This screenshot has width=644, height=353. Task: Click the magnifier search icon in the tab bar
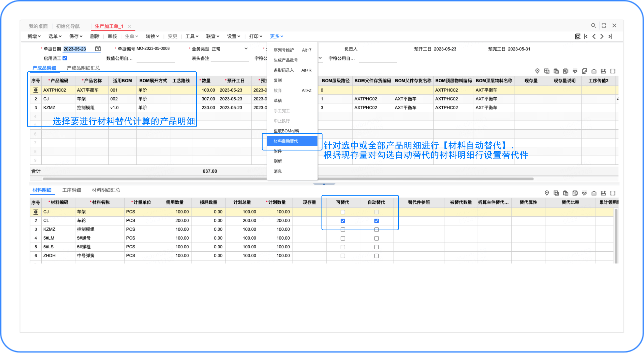pyautogui.click(x=593, y=26)
